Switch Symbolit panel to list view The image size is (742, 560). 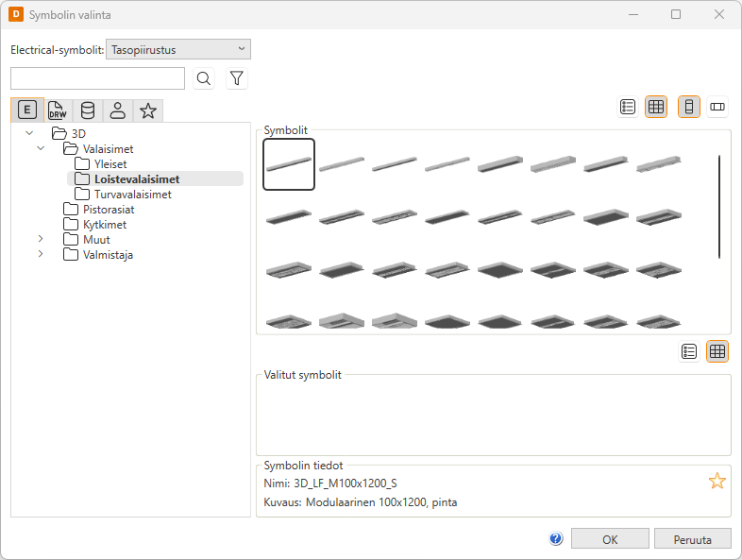[628, 107]
